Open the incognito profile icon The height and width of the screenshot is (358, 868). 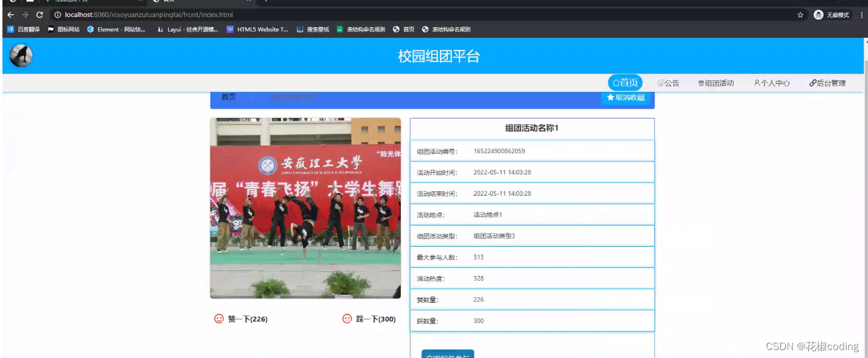pyautogui.click(x=819, y=15)
